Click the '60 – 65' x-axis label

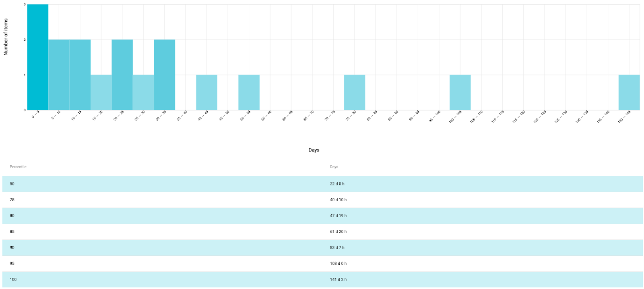click(288, 116)
